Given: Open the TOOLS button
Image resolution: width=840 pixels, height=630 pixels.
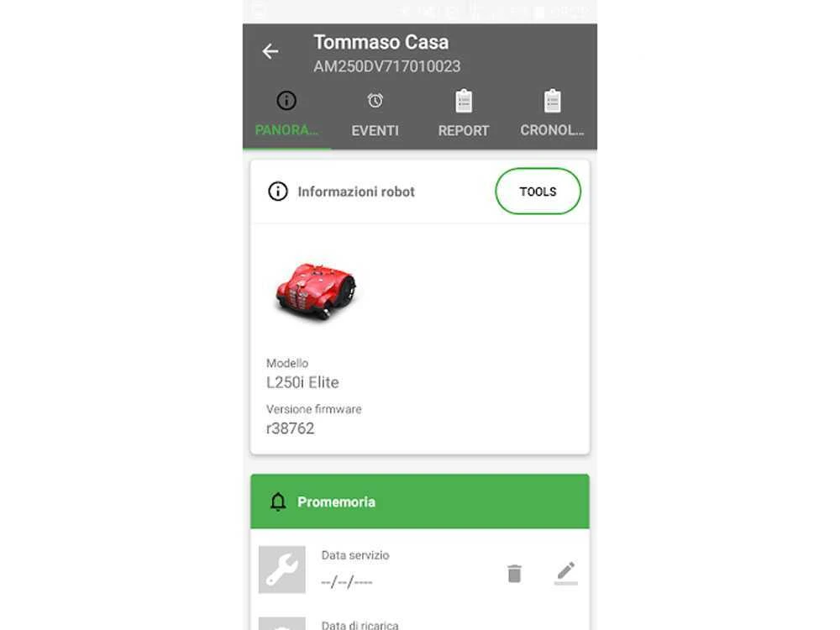Looking at the screenshot, I should (538, 192).
